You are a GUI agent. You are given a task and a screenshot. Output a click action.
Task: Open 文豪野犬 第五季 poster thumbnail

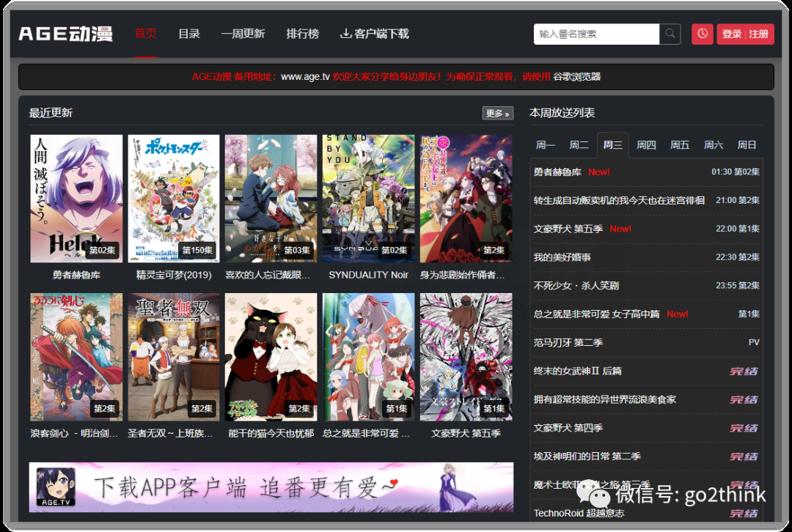(466, 357)
